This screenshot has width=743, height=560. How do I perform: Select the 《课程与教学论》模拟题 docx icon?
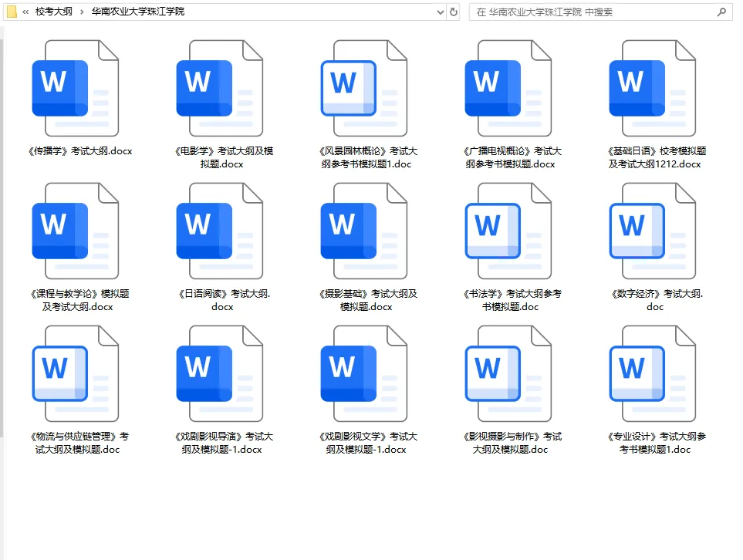point(76,231)
